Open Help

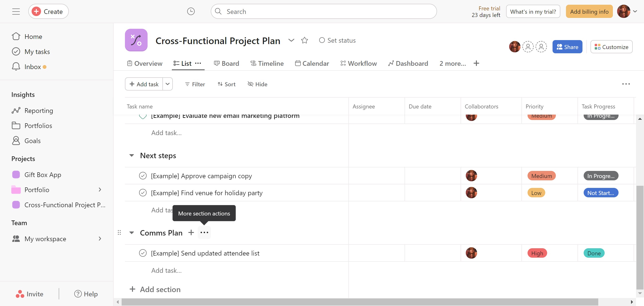[86, 294]
